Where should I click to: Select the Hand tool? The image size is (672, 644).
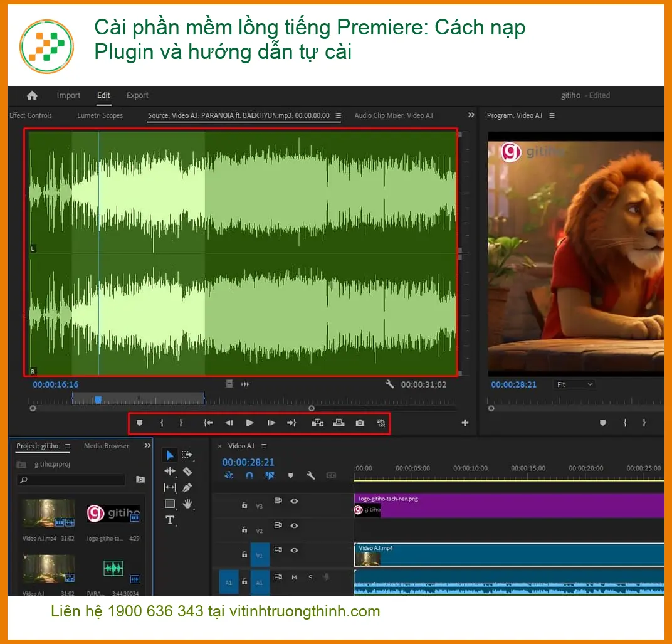click(187, 504)
